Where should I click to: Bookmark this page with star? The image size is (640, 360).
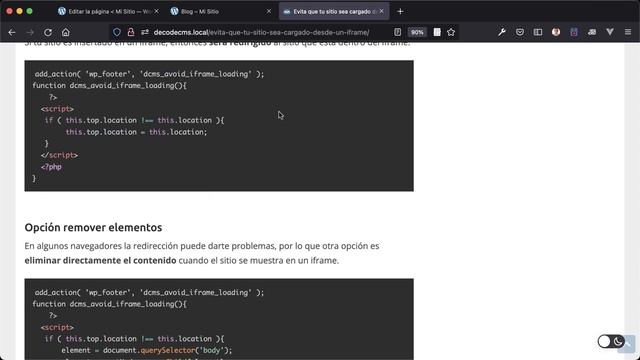click(x=451, y=32)
